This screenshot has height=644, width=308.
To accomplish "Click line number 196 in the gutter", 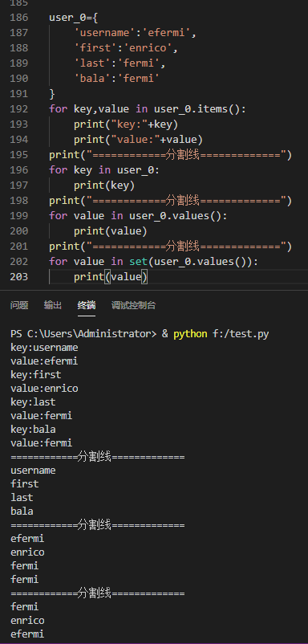I will pos(19,170).
